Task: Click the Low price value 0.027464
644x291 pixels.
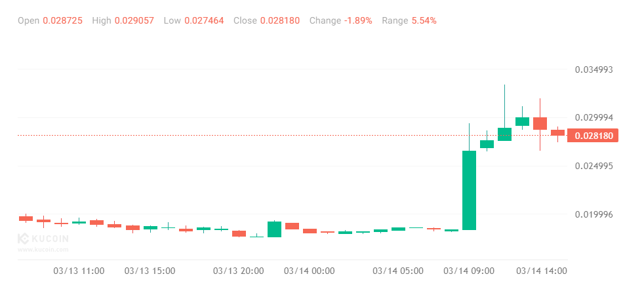Action: pos(204,20)
